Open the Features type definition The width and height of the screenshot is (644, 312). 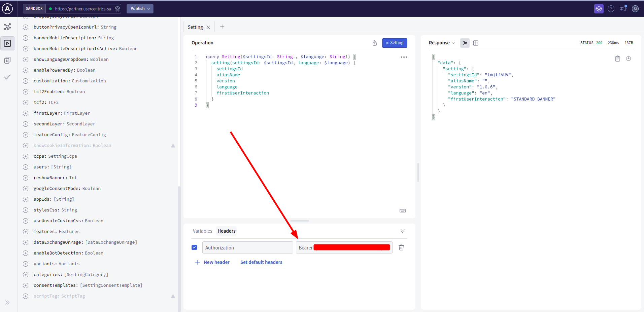tap(69, 232)
